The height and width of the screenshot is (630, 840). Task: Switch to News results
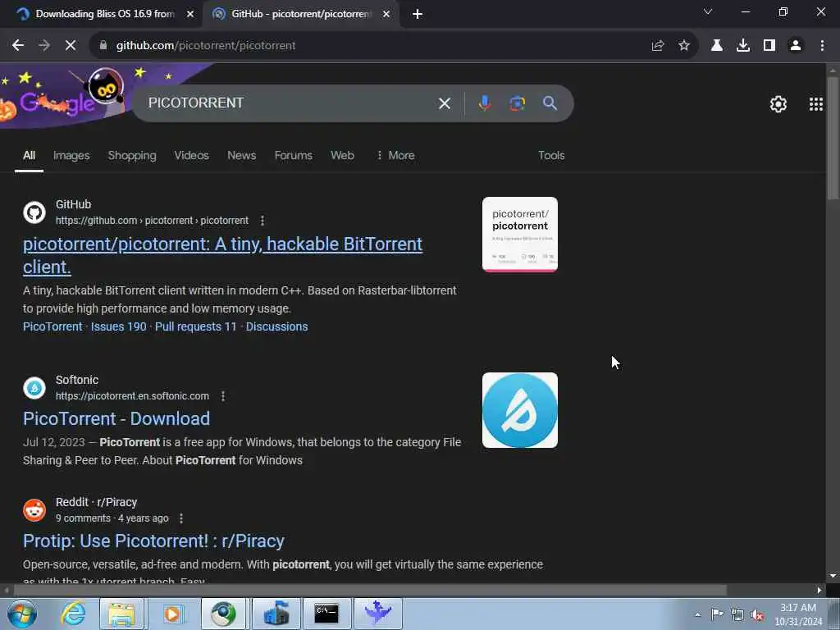pyautogui.click(x=241, y=155)
